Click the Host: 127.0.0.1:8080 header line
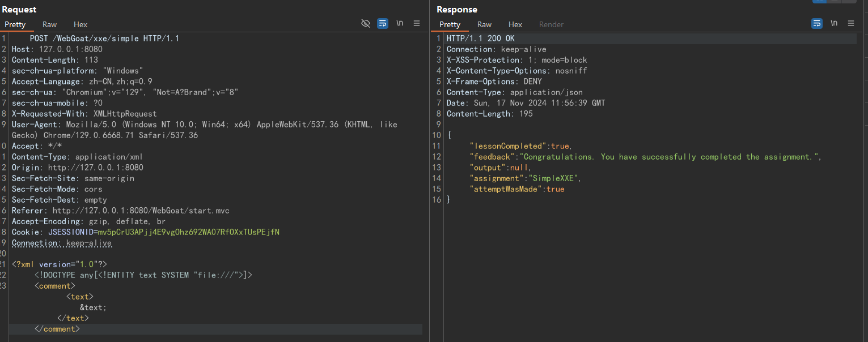The width and height of the screenshot is (868, 342). click(x=57, y=49)
